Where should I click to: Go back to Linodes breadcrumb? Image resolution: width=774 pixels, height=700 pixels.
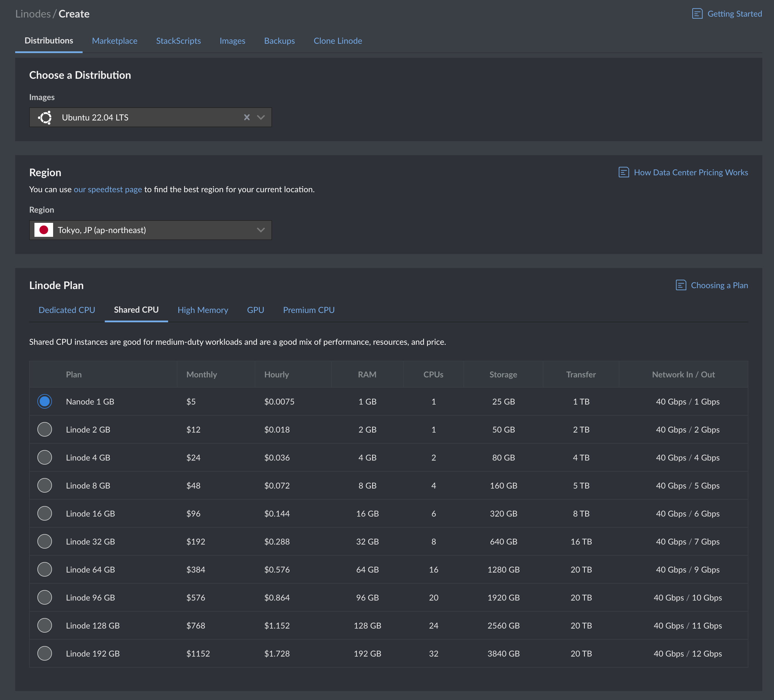[x=33, y=14]
